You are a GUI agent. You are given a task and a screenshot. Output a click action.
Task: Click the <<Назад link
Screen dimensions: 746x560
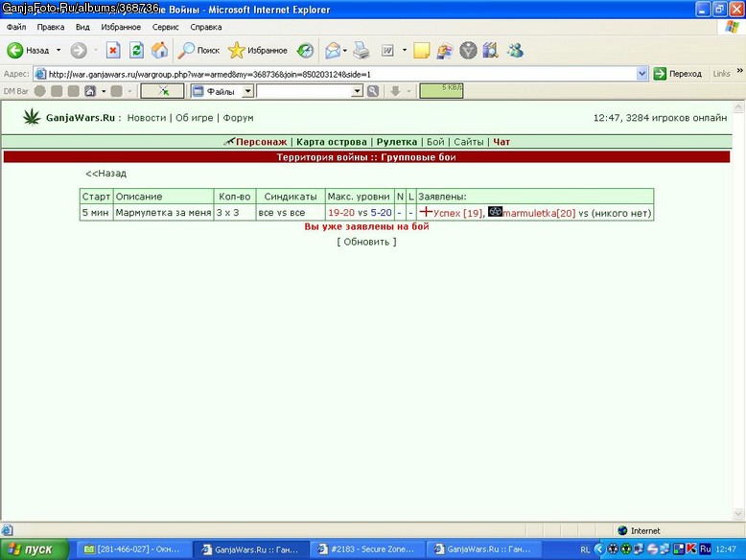click(105, 174)
